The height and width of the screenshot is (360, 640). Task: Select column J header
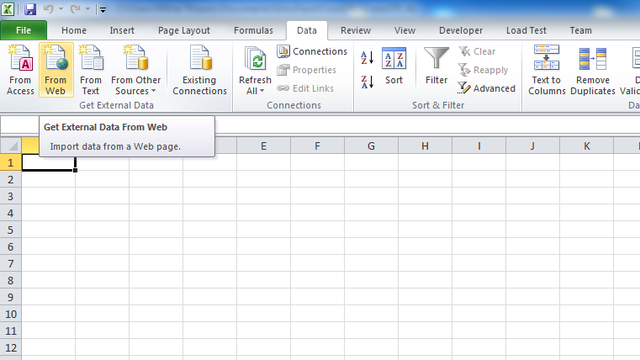(533, 146)
